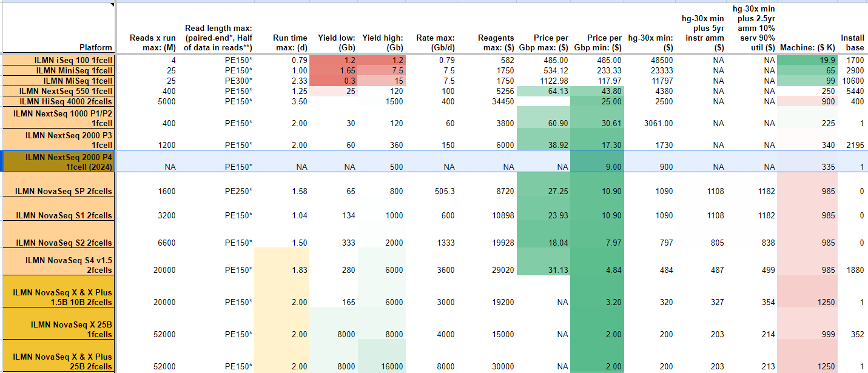Select the 'Yield high: (Gb)' header cell
This screenshot has height=373, width=868.
point(381,28)
